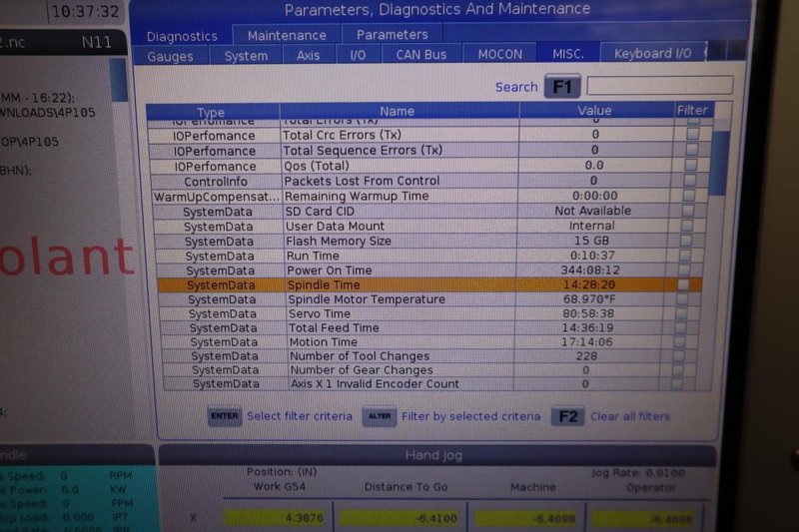Toggle filter checkbox for Remaining Warmup Time
This screenshot has height=532, width=799.
pyautogui.click(x=689, y=195)
